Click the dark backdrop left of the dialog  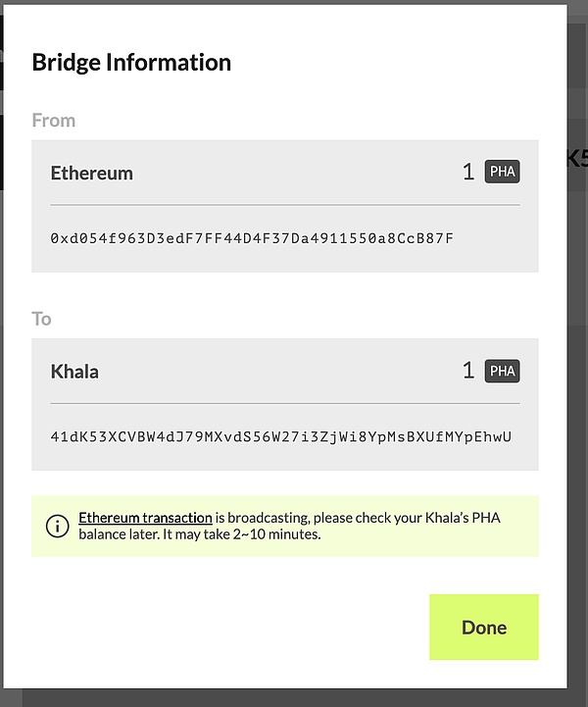pos(10,392)
